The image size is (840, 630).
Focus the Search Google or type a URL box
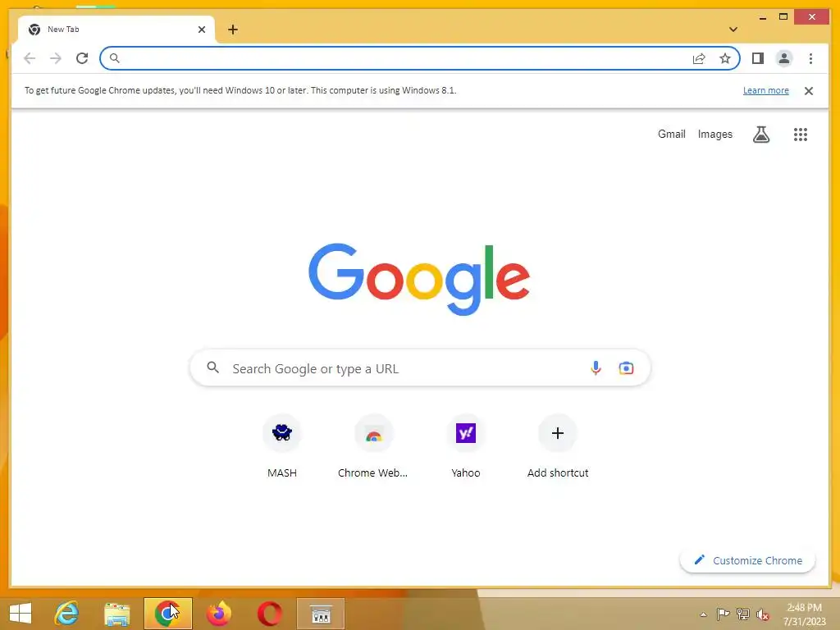(x=420, y=368)
